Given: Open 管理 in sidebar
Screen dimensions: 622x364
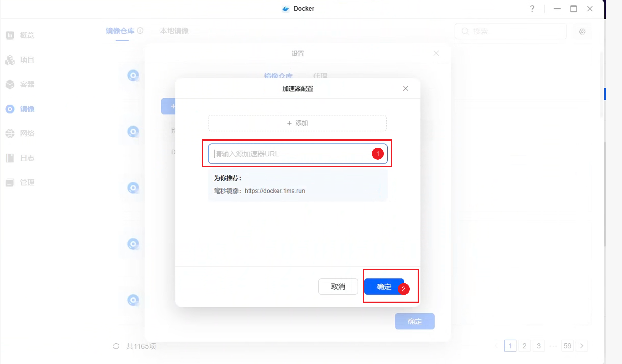Looking at the screenshot, I should [20, 182].
